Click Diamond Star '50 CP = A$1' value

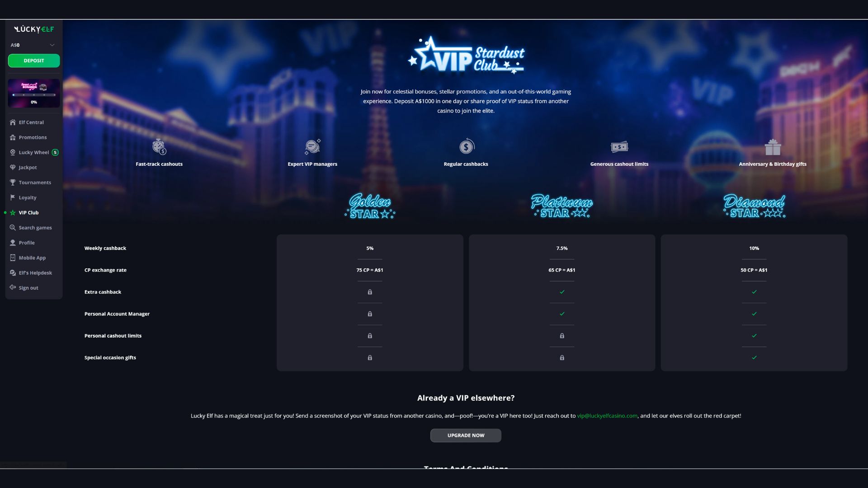(754, 270)
